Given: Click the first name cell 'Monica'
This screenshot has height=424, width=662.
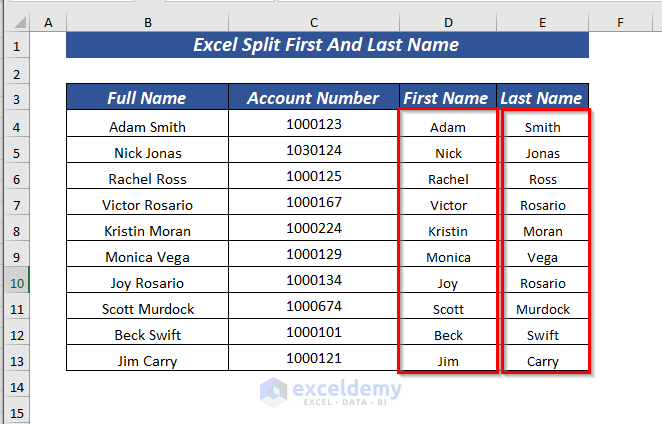Looking at the screenshot, I should (x=448, y=257).
